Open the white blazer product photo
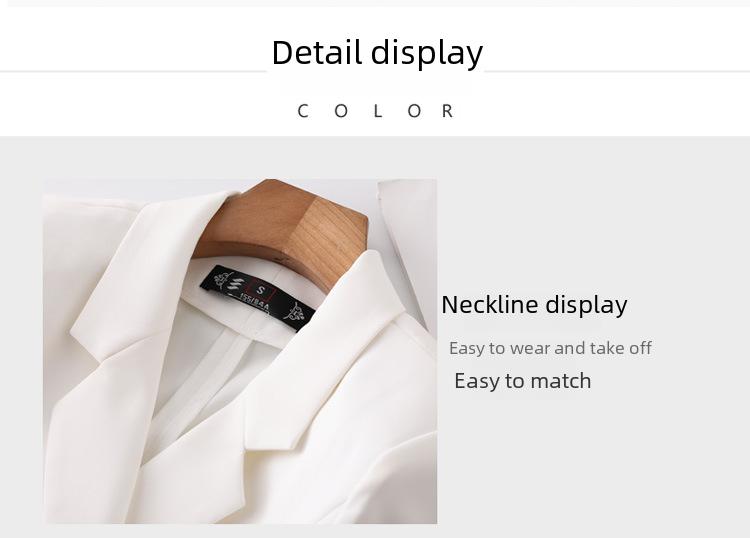Viewport: 750px width, 538px height. click(x=240, y=351)
